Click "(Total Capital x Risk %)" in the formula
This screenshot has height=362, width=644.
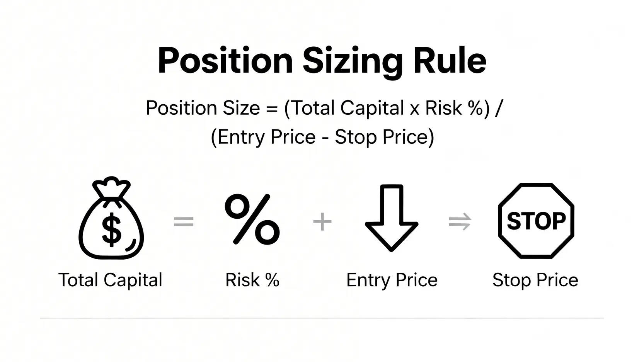coord(387,108)
